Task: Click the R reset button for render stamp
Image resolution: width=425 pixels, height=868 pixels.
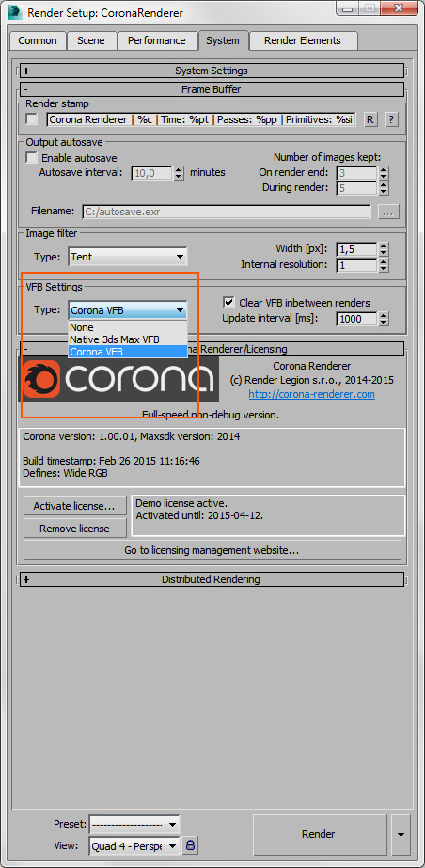Action: (370, 119)
